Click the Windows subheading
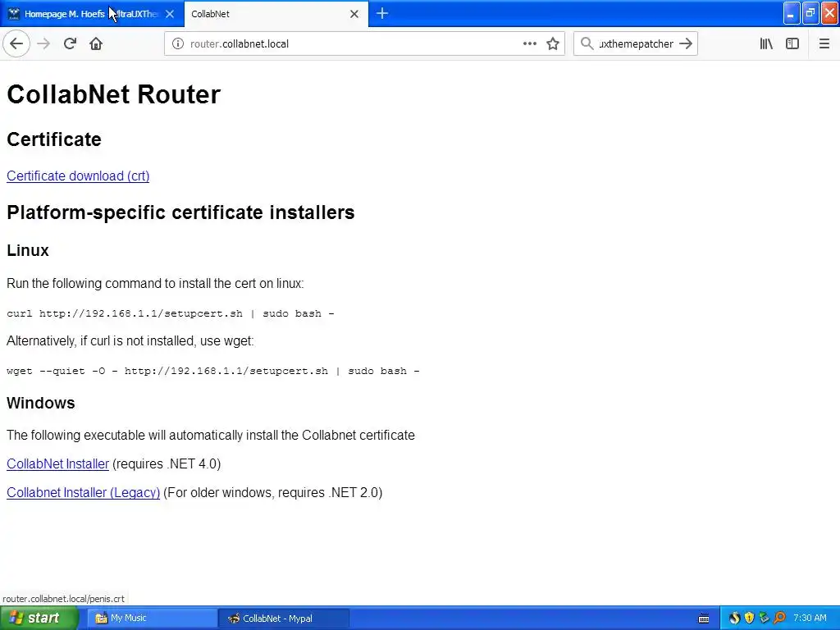The width and height of the screenshot is (840, 630). click(x=41, y=403)
